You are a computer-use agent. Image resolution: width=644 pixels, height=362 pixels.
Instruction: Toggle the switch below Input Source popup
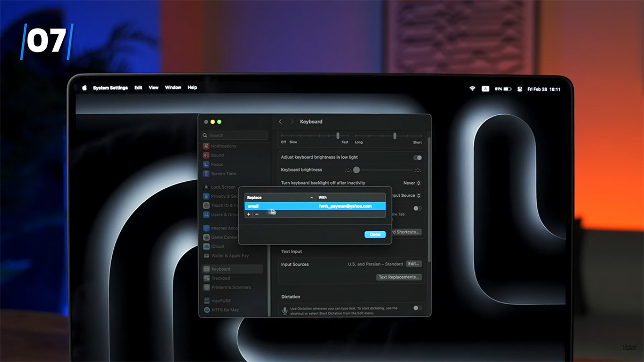point(418,208)
